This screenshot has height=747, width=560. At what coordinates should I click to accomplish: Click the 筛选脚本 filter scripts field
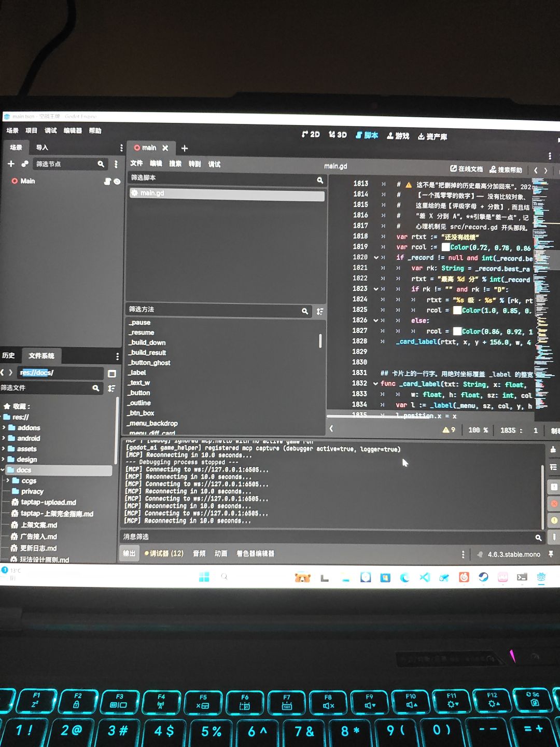pos(226,178)
